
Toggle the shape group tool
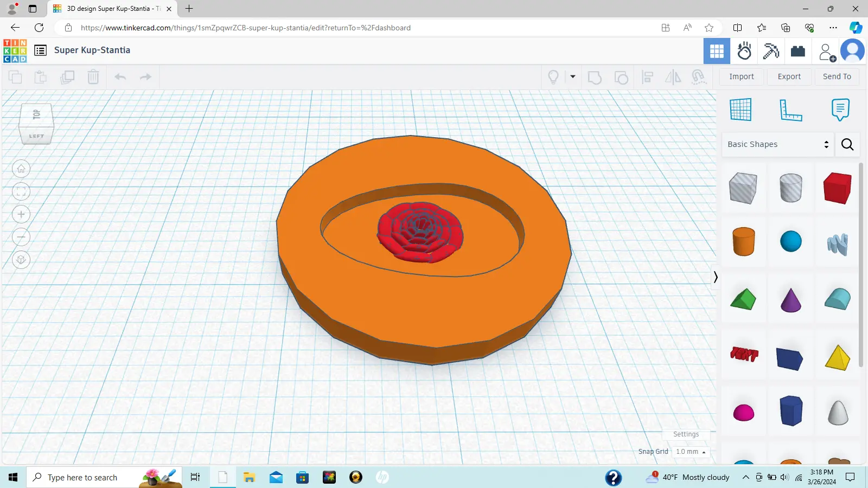point(595,77)
